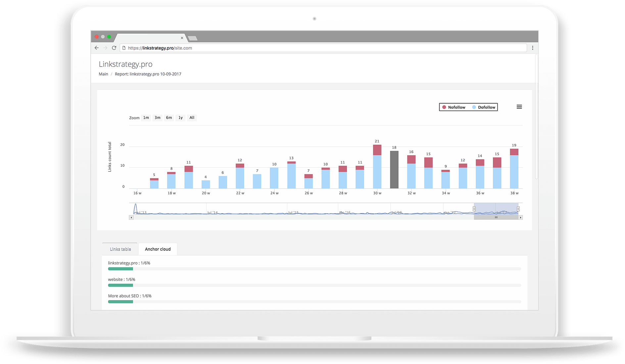Select the 1m zoom preset
The width and height of the screenshot is (625, 364).
(x=146, y=117)
